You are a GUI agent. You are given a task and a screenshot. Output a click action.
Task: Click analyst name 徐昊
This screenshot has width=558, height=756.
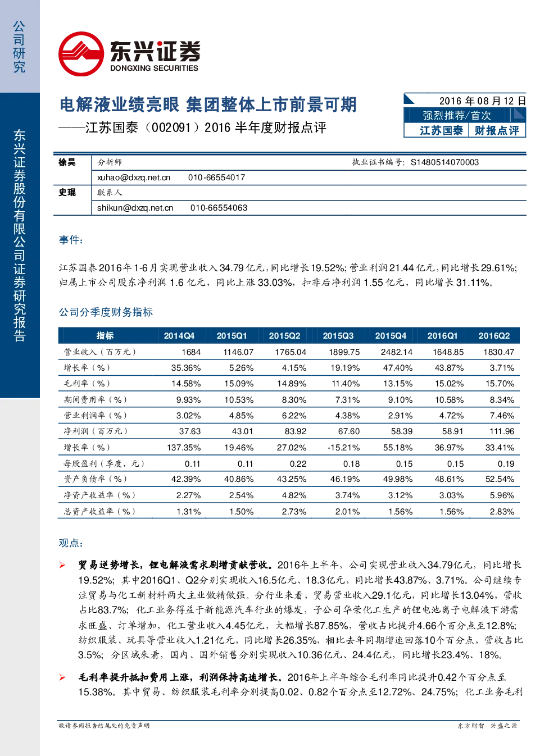point(67,162)
